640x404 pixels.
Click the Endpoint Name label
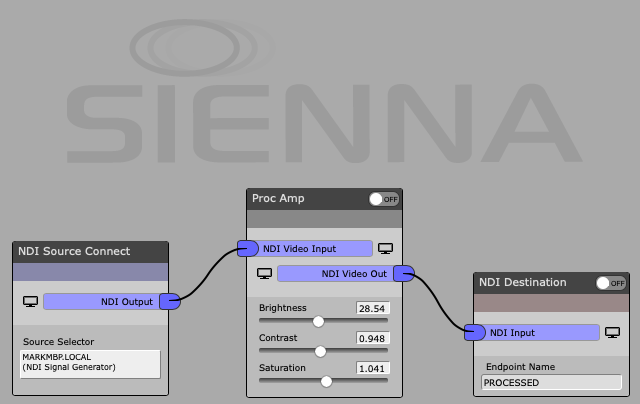pos(520,367)
